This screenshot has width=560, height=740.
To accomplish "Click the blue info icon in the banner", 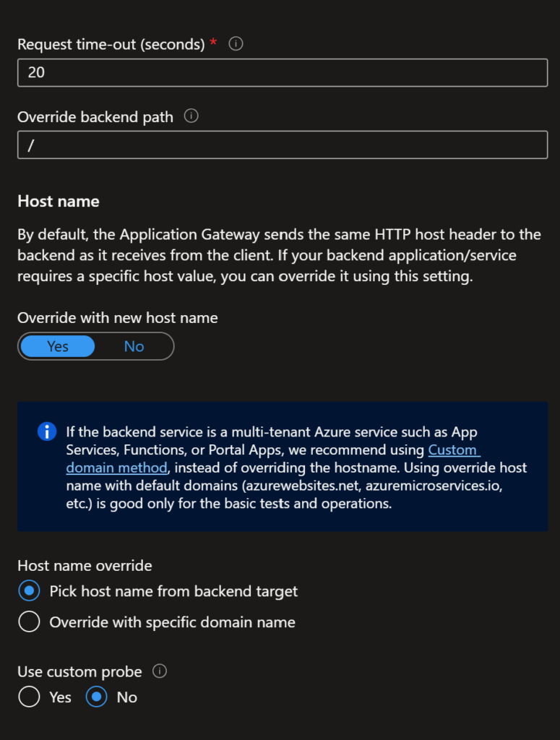I will click(x=47, y=431).
